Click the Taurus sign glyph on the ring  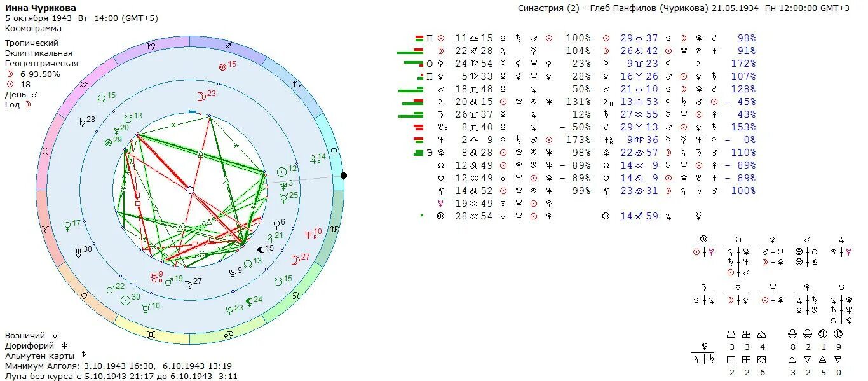tap(84, 296)
